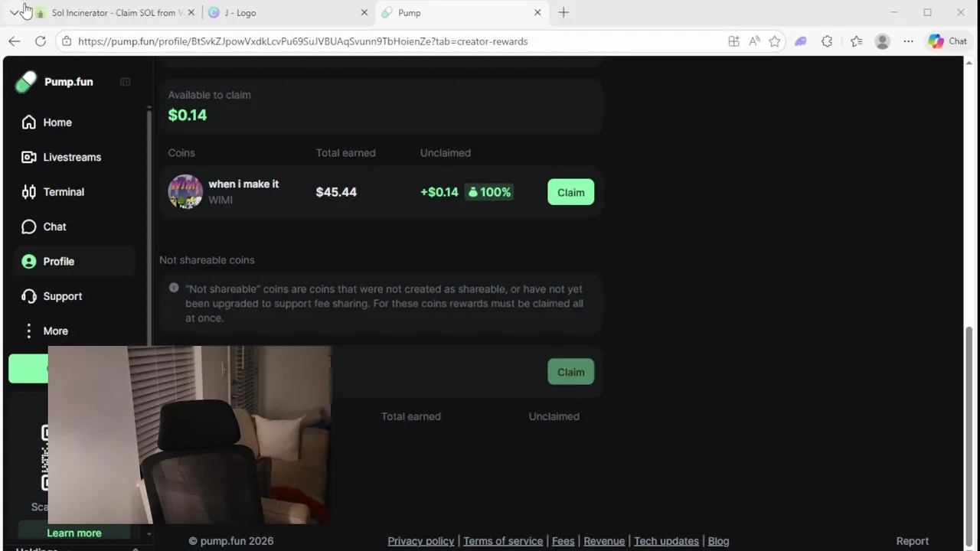Switch to Sol Incinerator browser tab

[x=113, y=13]
